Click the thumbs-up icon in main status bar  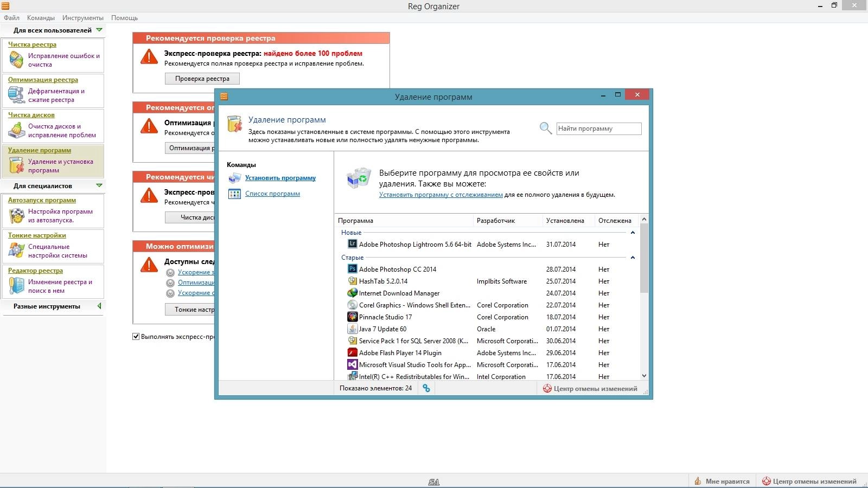[698, 481]
